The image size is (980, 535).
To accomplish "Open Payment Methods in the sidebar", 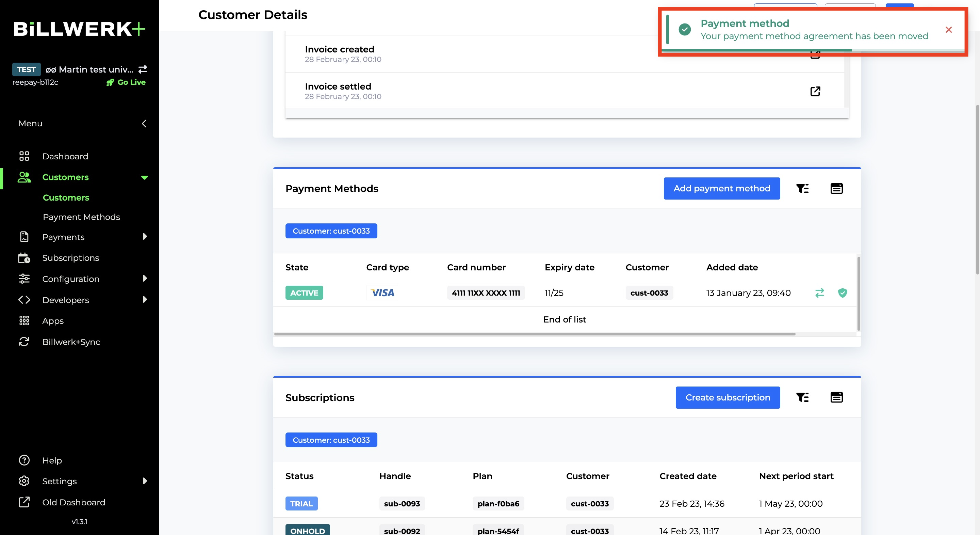I will coord(81,217).
